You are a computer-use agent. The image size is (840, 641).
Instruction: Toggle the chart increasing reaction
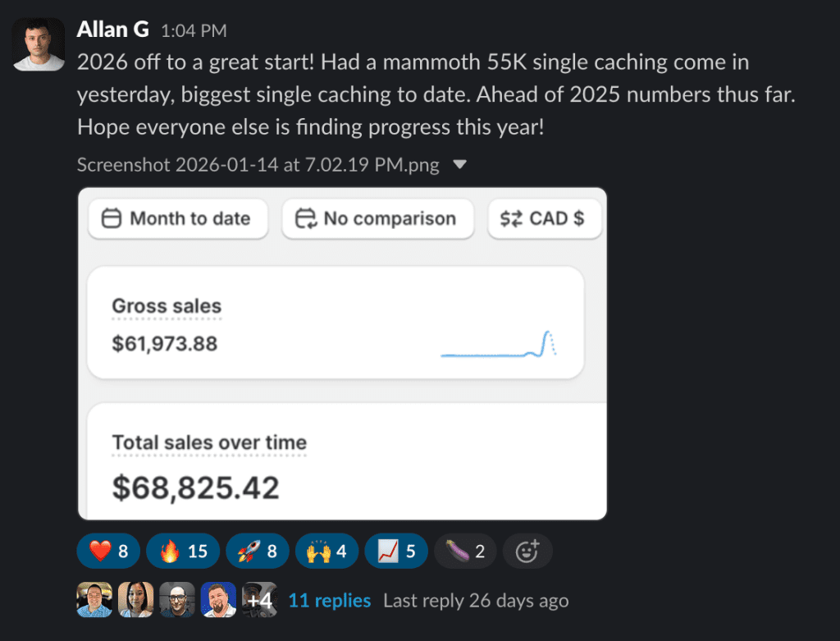[x=395, y=551]
